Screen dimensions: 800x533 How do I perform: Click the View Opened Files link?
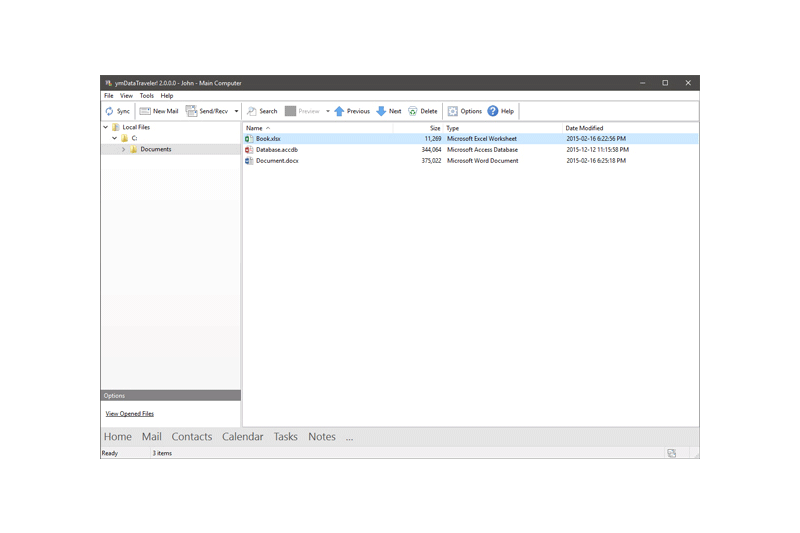pyautogui.click(x=130, y=414)
